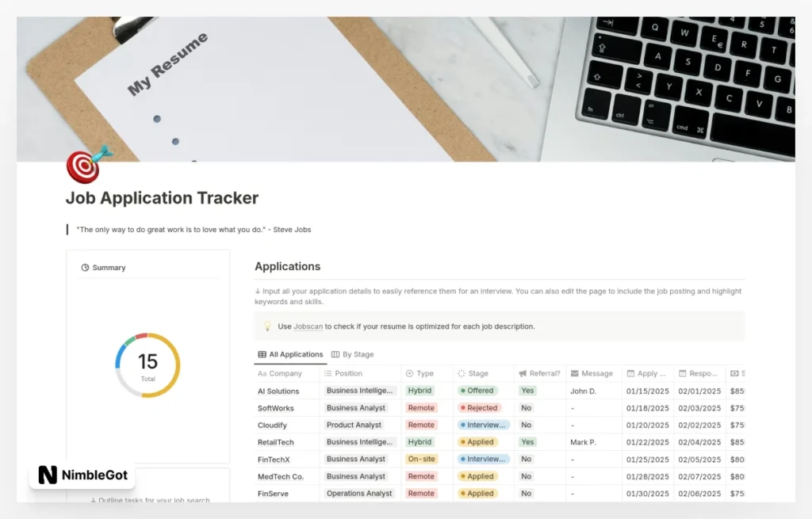Screen dimensions: 812x519
Task: Open the AI Solutions row
Action: (x=278, y=391)
